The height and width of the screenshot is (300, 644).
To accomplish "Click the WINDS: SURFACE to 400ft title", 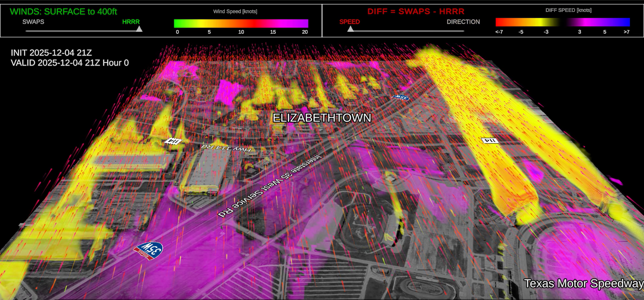I will 63,11.
